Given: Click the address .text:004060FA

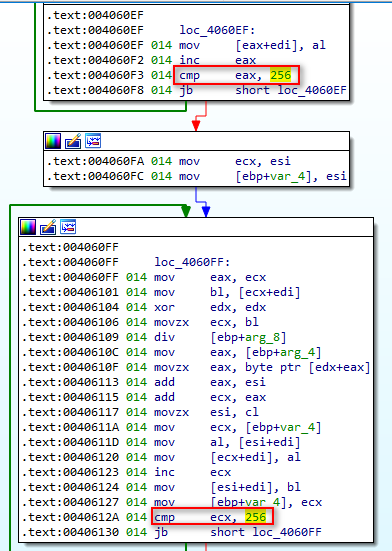Looking at the screenshot, I should click(95, 161).
